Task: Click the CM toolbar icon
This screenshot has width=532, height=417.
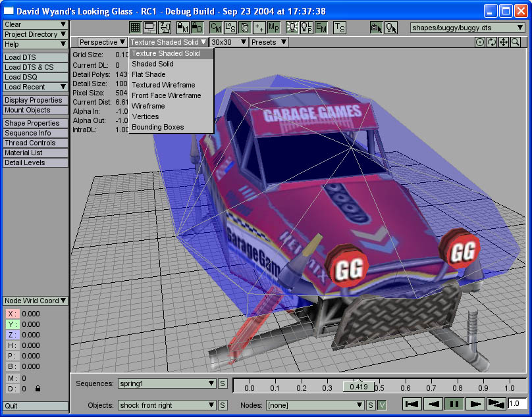Action: click(x=215, y=28)
